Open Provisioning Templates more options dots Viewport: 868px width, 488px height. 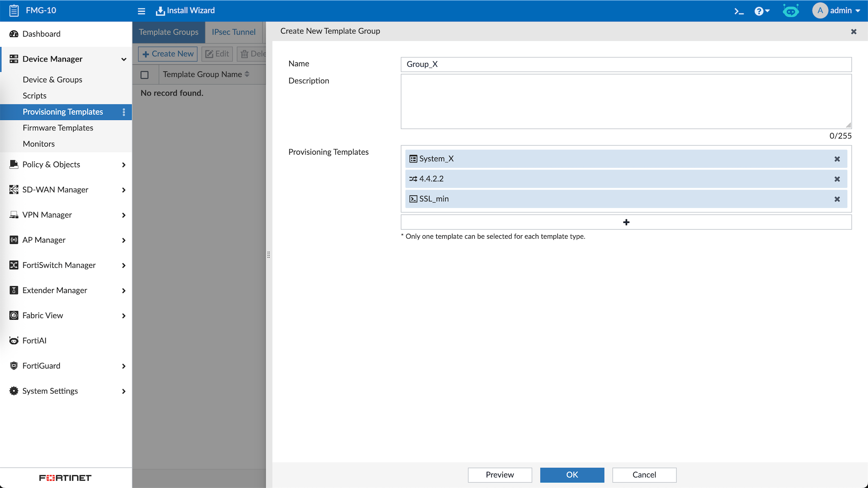(123, 112)
